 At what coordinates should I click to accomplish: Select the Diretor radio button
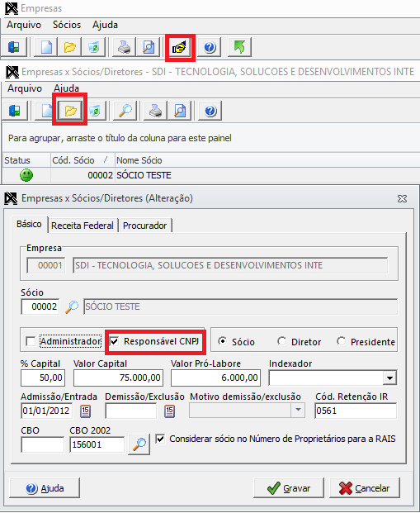coord(281,341)
